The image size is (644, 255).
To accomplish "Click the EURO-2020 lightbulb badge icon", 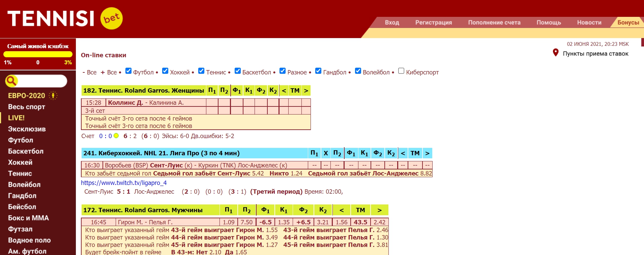I will pos(53,96).
